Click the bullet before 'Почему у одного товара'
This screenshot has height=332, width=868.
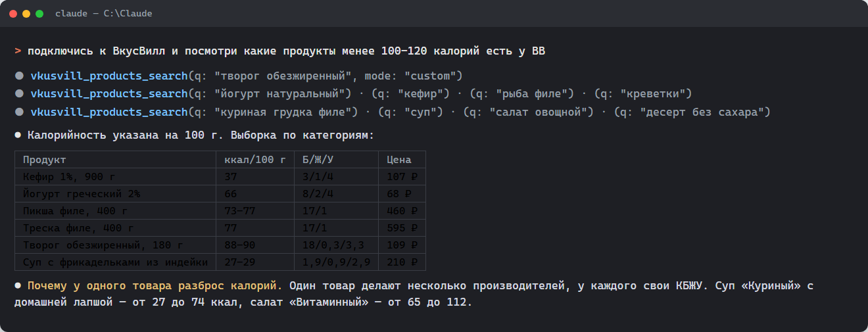click(18, 287)
